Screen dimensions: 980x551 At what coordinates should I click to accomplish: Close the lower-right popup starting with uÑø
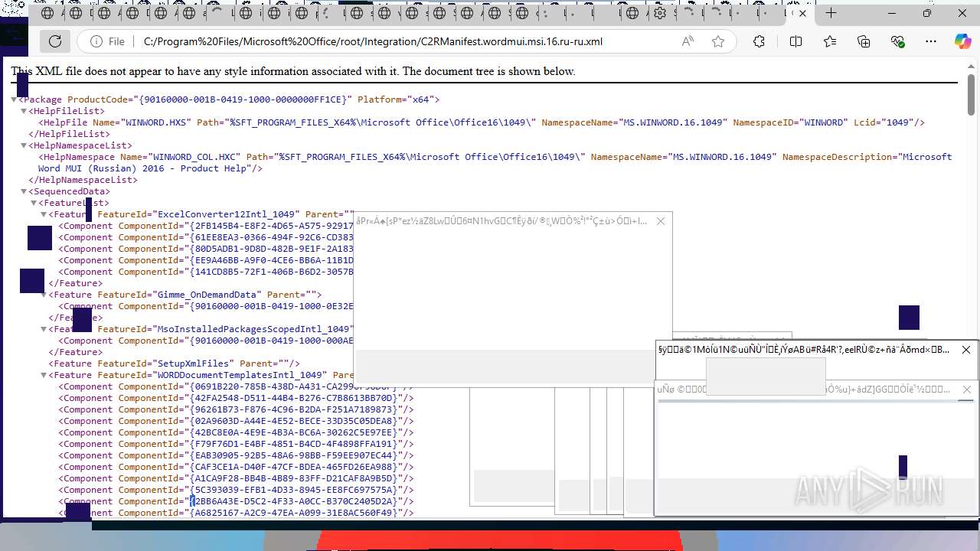(966, 390)
